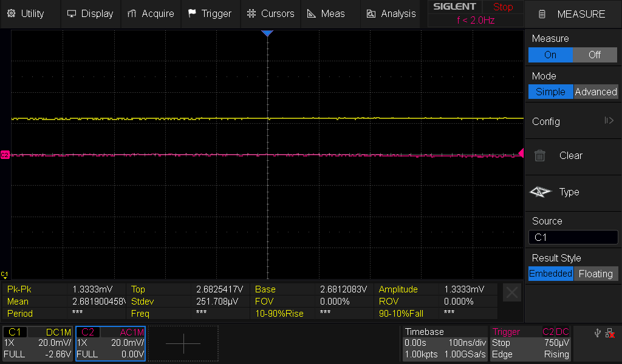Select Simple measurement mode
622x364 pixels.
coord(550,92)
